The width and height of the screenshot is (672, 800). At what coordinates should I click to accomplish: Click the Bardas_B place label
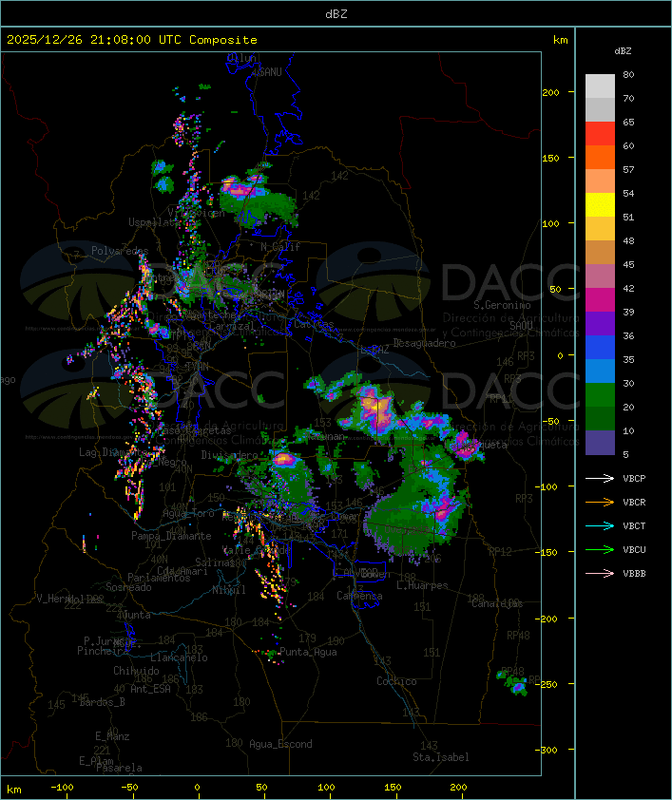[102, 702]
